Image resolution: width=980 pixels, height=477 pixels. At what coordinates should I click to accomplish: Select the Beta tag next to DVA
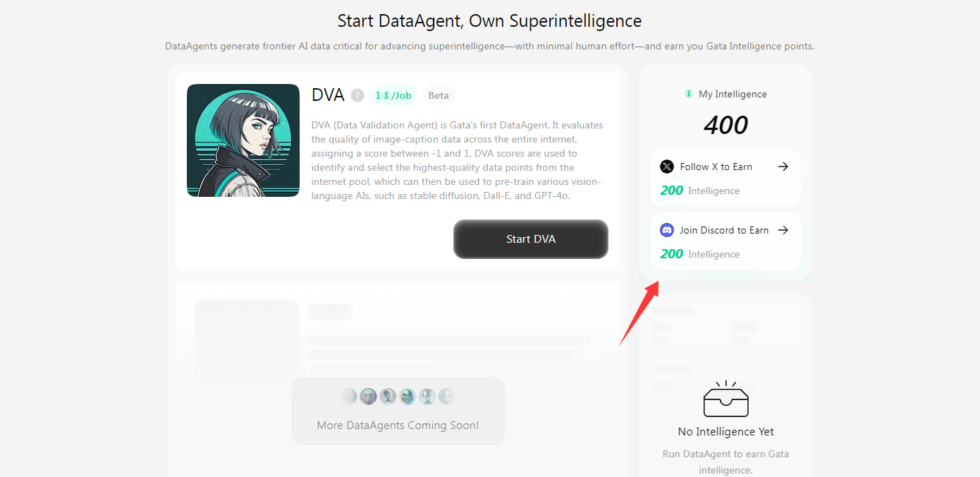tap(439, 95)
